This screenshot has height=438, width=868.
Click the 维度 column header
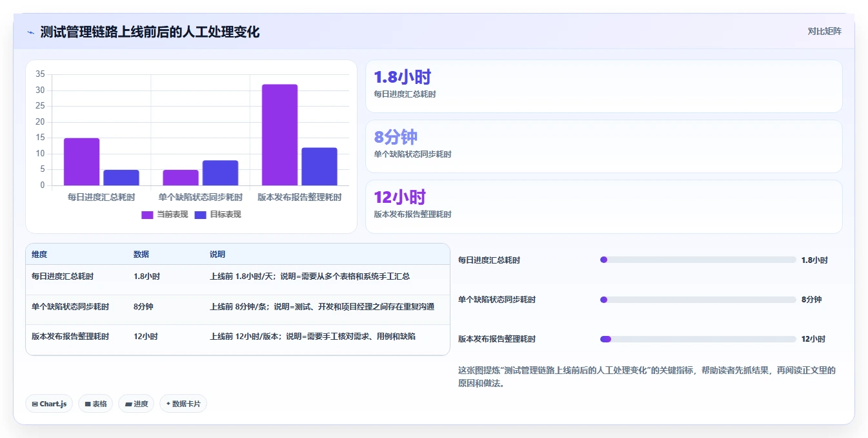point(39,255)
